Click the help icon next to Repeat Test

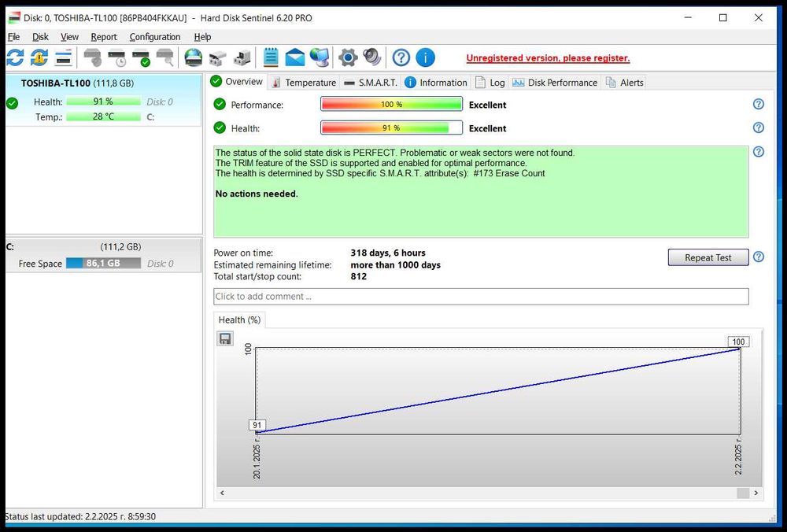tap(759, 257)
